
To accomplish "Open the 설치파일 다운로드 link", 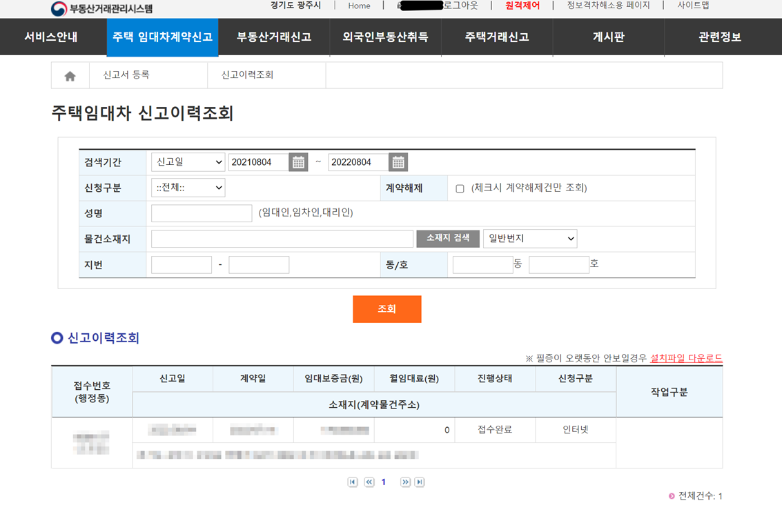I will tap(687, 357).
